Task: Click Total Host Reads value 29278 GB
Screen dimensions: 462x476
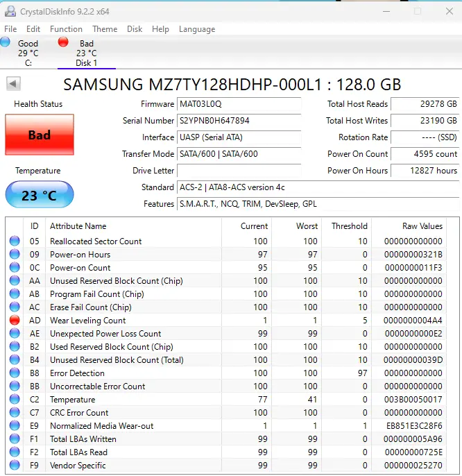Action: tap(425, 104)
